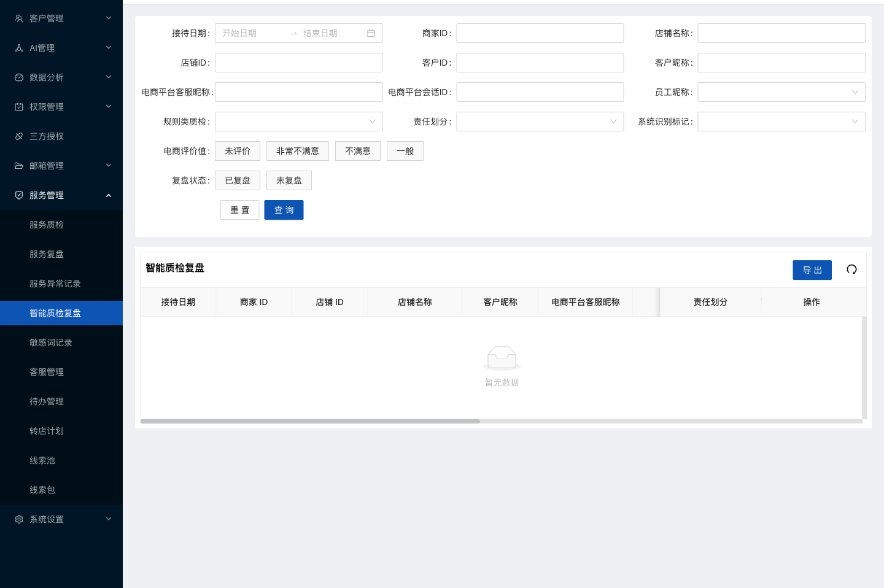Open 服务复盘 in the sidebar

click(61, 254)
